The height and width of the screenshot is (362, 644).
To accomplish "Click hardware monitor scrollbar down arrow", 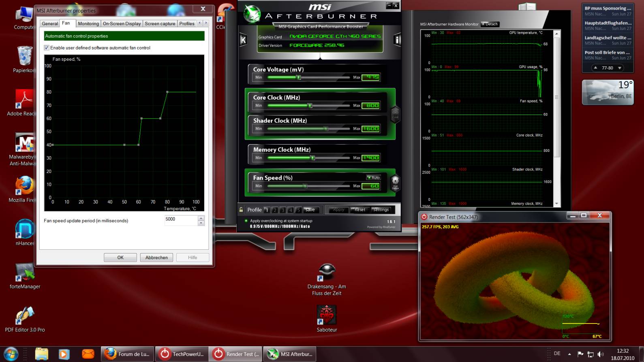I will [556, 204].
